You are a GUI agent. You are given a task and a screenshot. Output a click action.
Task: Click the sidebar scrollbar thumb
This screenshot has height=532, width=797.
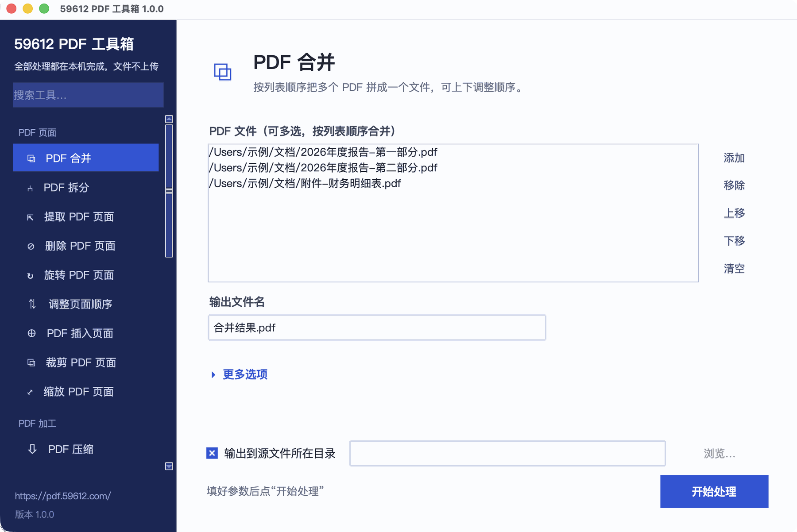click(169, 191)
